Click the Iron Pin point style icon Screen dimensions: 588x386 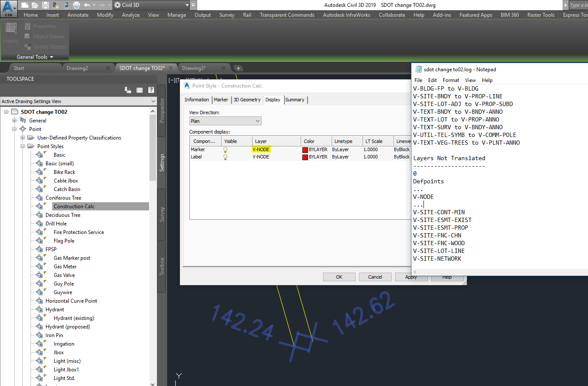coord(40,335)
